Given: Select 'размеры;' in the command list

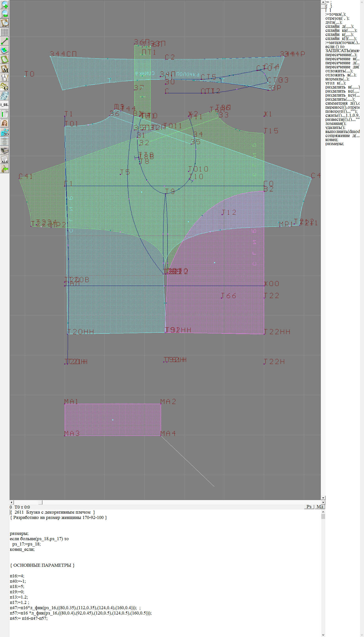Looking at the screenshot, I should point(334,144).
